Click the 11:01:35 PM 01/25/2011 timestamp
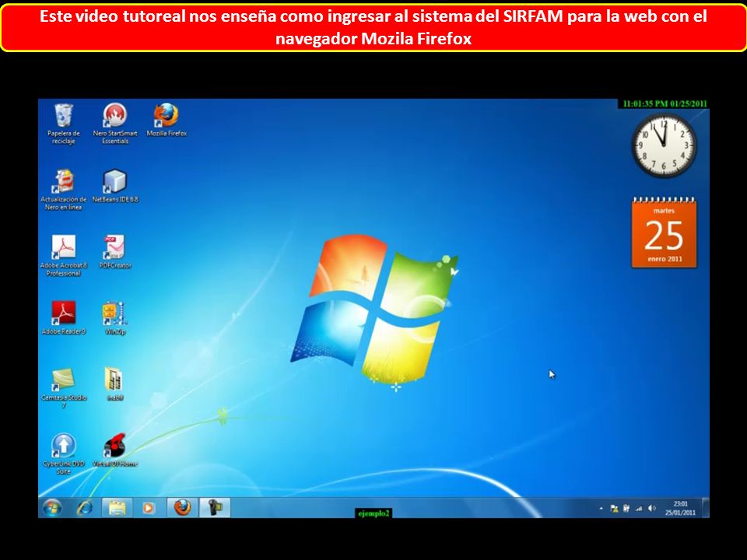Image resolution: width=747 pixels, height=560 pixels. tap(665, 103)
